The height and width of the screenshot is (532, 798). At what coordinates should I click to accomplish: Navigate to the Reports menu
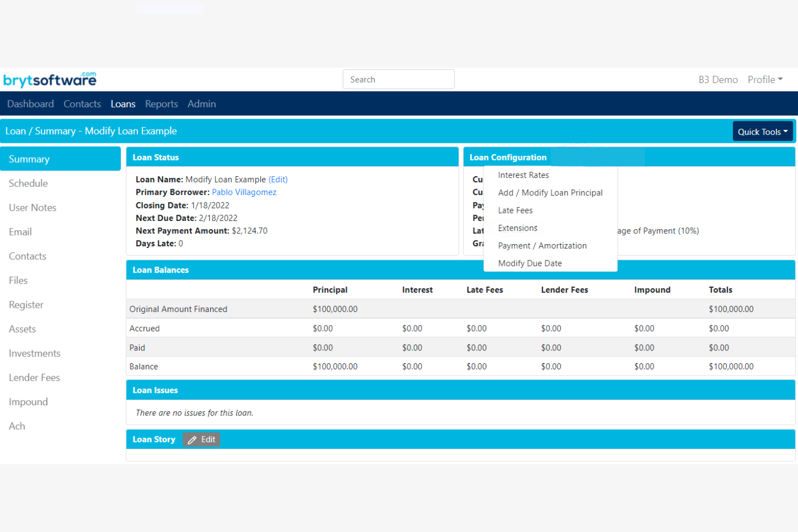click(161, 103)
